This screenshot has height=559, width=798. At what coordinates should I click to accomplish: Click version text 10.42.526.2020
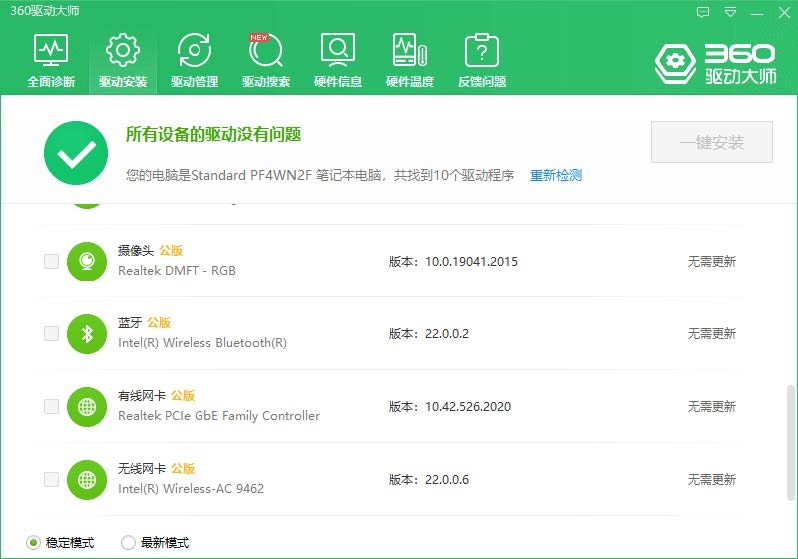point(468,406)
